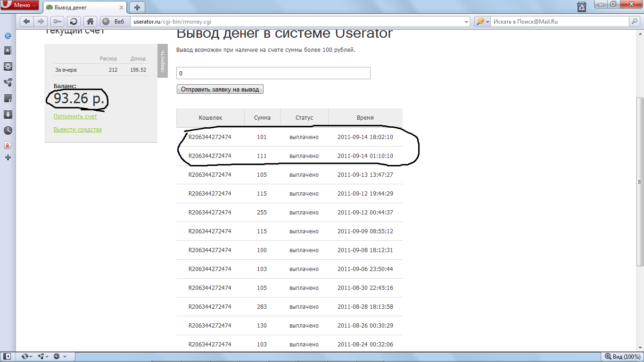Select the balance value 93.26 р.
The height and width of the screenshot is (362, 644).
coord(79,99)
